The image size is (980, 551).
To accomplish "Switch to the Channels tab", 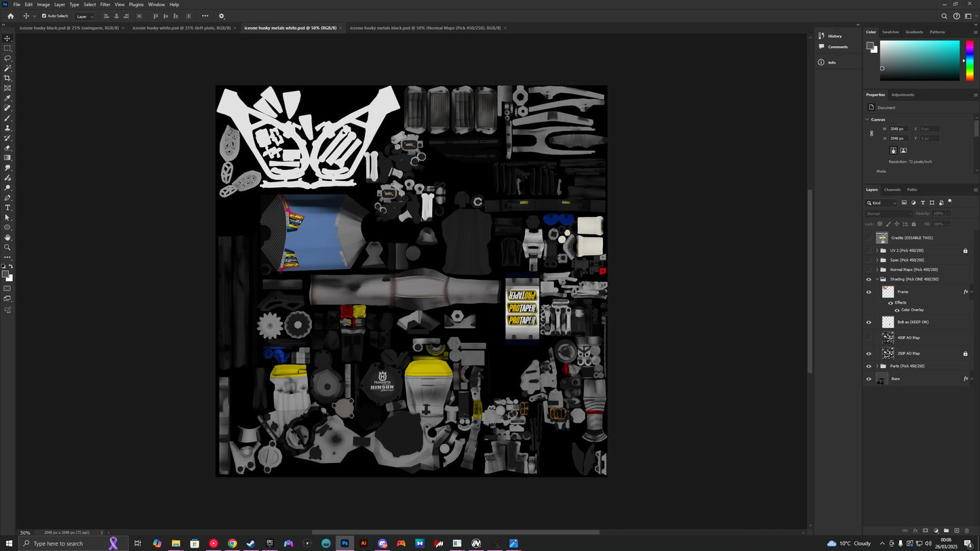I will (x=892, y=190).
